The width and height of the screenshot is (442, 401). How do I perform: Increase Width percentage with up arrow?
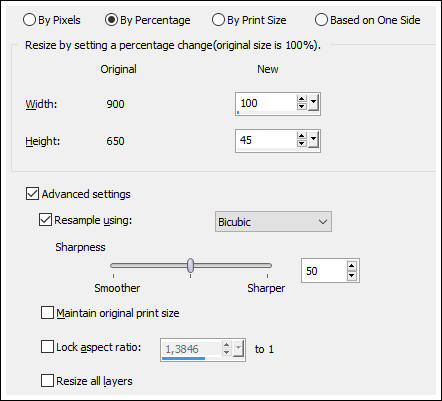(x=301, y=99)
